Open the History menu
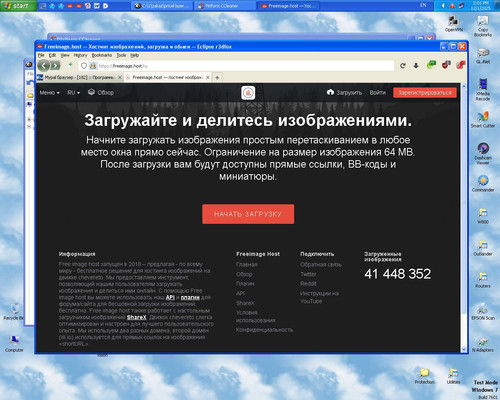This screenshot has height=400, width=500. tap(80, 55)
